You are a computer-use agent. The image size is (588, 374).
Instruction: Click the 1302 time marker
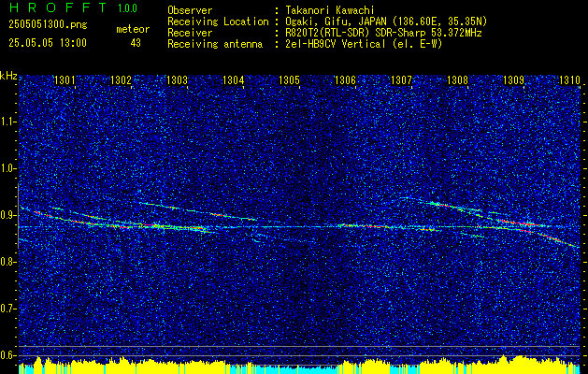point(121,79)
